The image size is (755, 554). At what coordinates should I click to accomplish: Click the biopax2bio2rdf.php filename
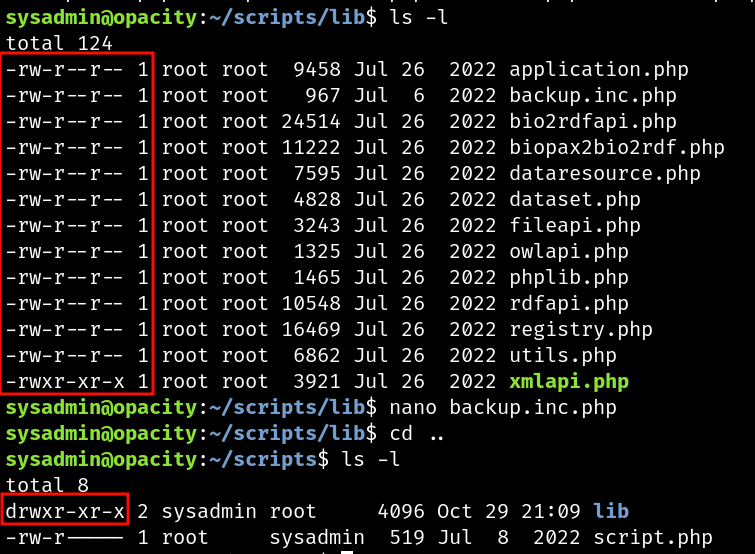(x=616, y=148)
